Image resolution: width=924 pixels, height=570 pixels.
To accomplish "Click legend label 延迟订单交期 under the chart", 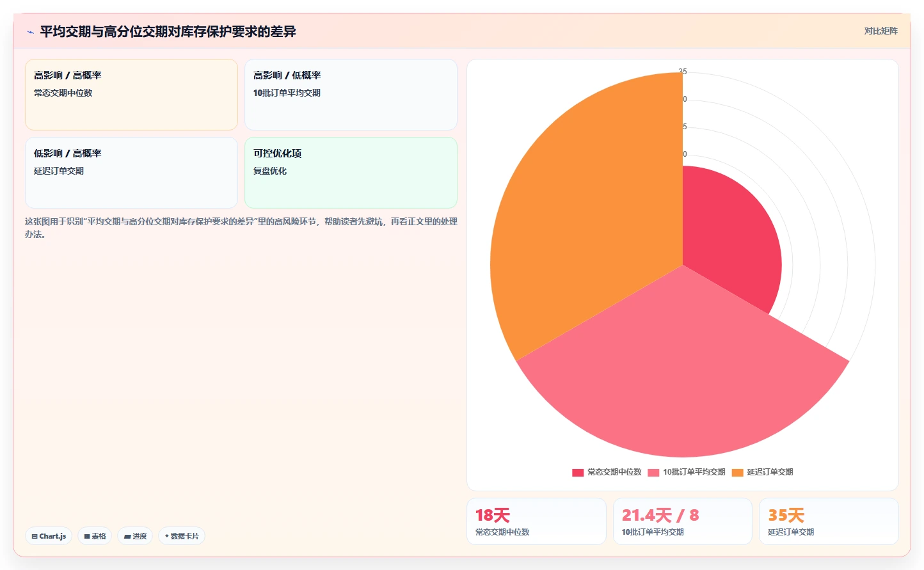I will click(x=770, y=472).
